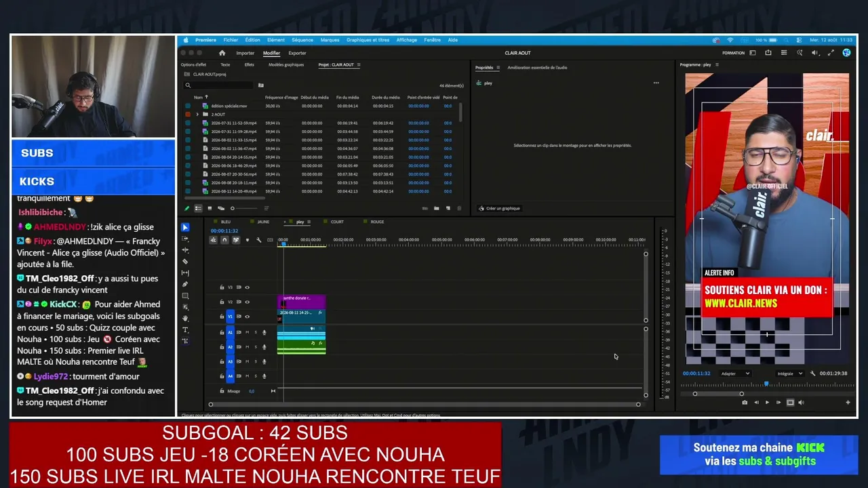
Task: Toggle visibility of video track V3
Action: 247,287
